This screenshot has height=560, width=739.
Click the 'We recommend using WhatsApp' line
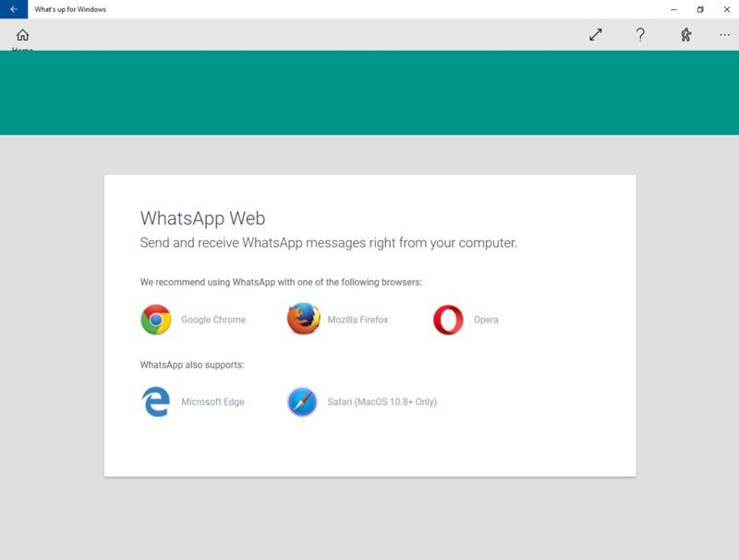(x=281, y=282)
